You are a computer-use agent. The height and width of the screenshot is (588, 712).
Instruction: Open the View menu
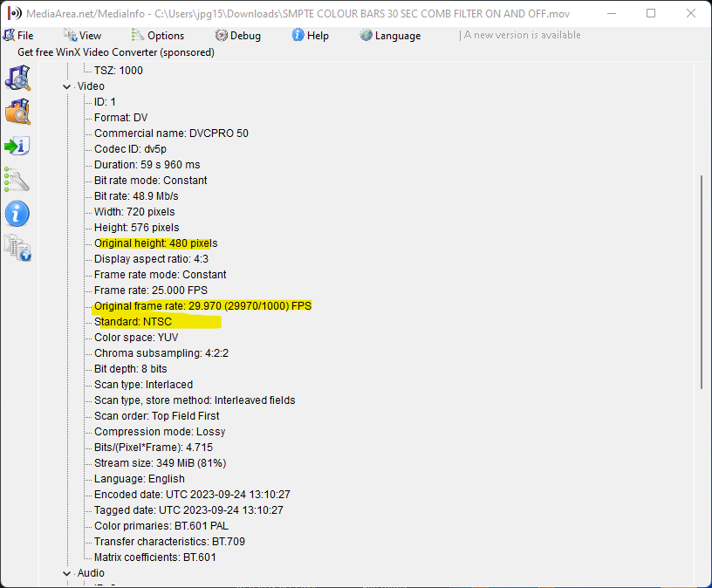point(83,36)
